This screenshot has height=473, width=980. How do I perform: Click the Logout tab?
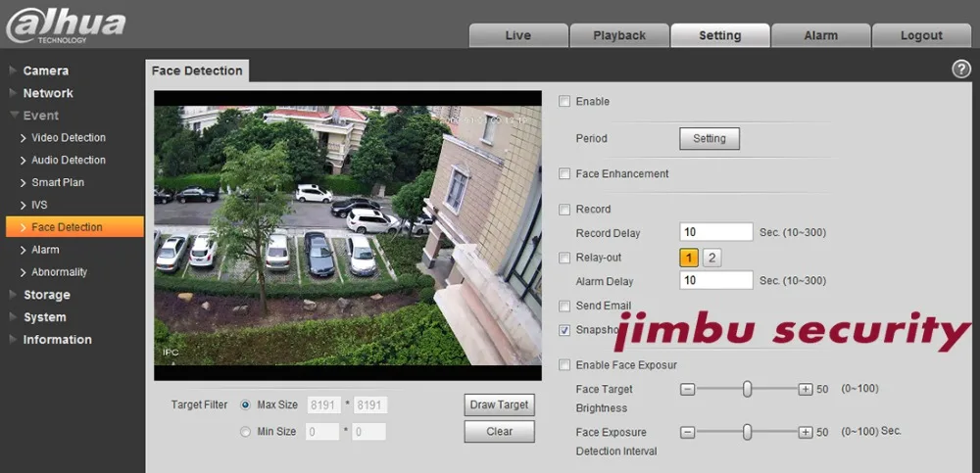pyautogui.click(x=921, y=35)
